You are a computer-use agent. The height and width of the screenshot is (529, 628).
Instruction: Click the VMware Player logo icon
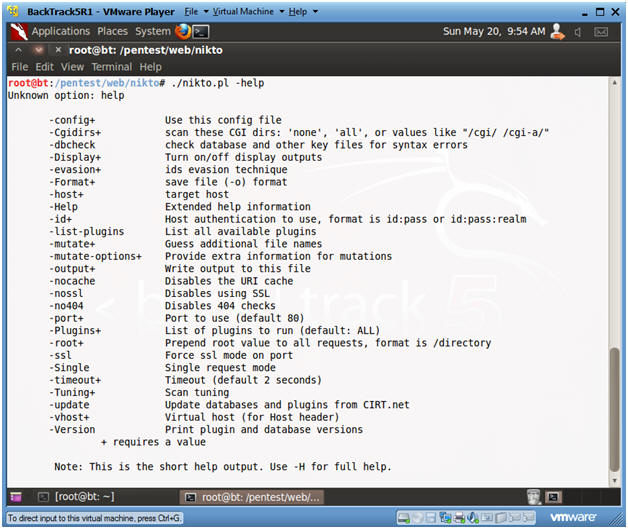click(x=14, y=12)
